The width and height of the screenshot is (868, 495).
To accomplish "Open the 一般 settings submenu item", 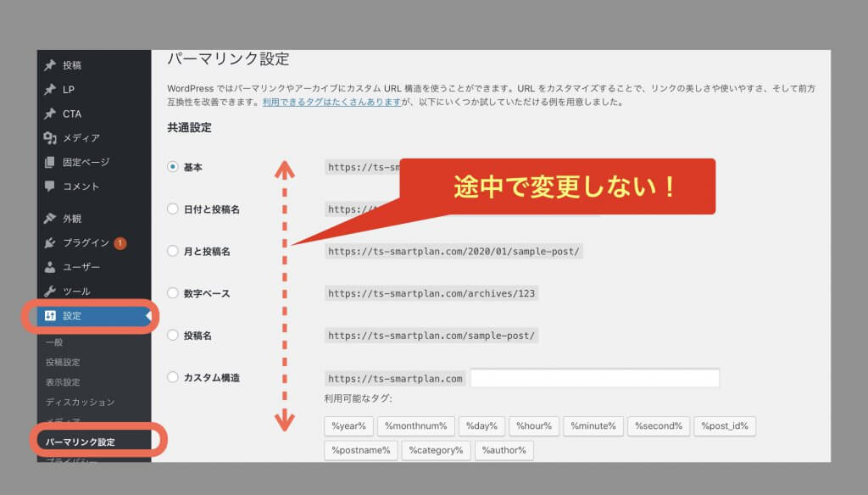I will (54, 342).
